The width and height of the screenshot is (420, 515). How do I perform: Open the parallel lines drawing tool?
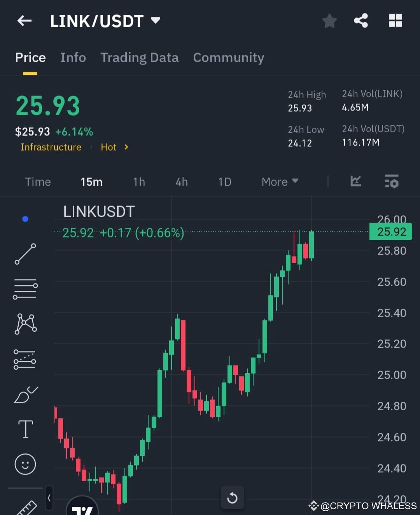(25, 288)
